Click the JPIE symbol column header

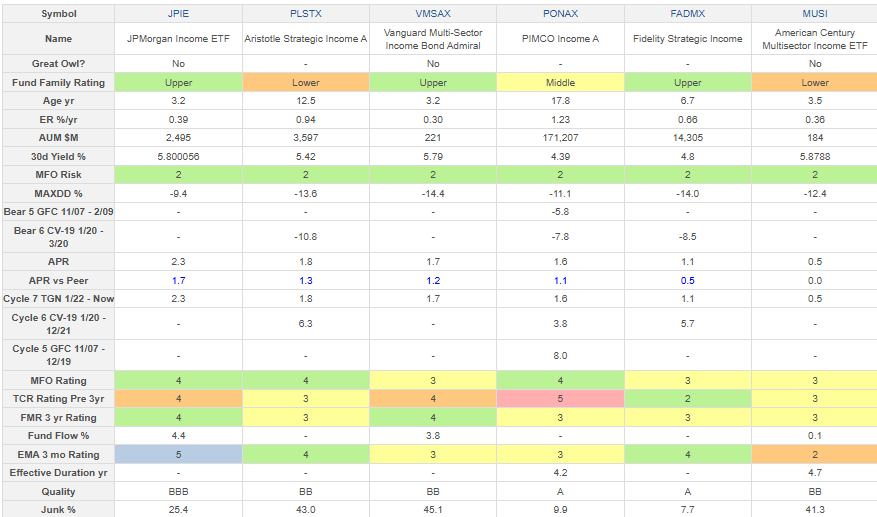click(178, 14)
